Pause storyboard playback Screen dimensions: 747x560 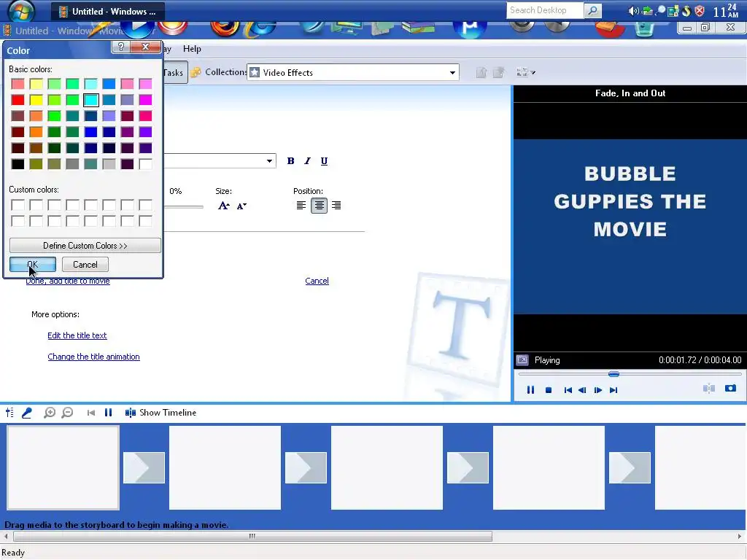(x=108, y=413)
